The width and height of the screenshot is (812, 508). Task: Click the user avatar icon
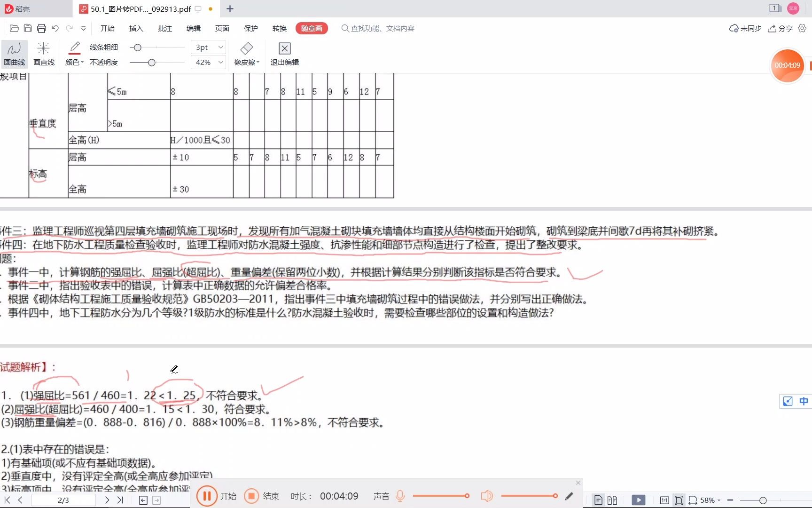click(x=793, y=8)
